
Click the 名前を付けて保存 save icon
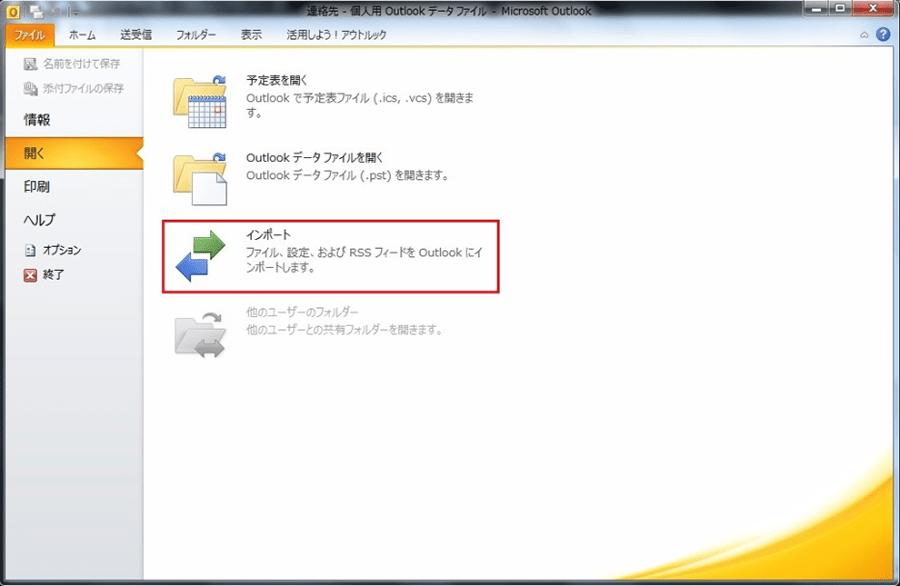click(x=30, y=64)
